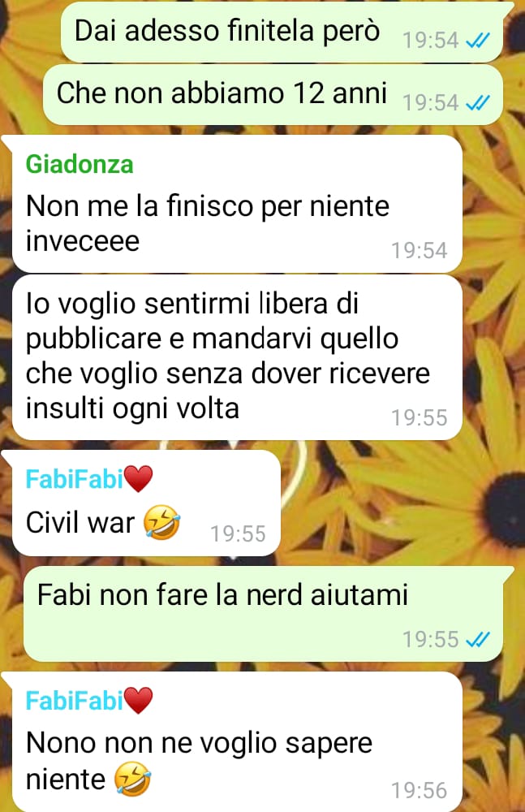Tap the 19:55 timestamp on 'insulti ogni volta' message
This screenshot has width=525, height=812.
[x=419, y=418]
